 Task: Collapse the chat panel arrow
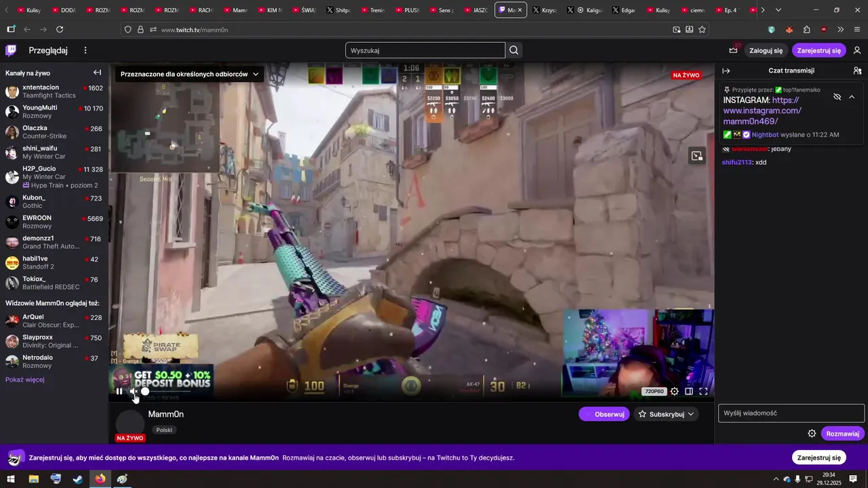pyautogui.click(x=726, y=70)
